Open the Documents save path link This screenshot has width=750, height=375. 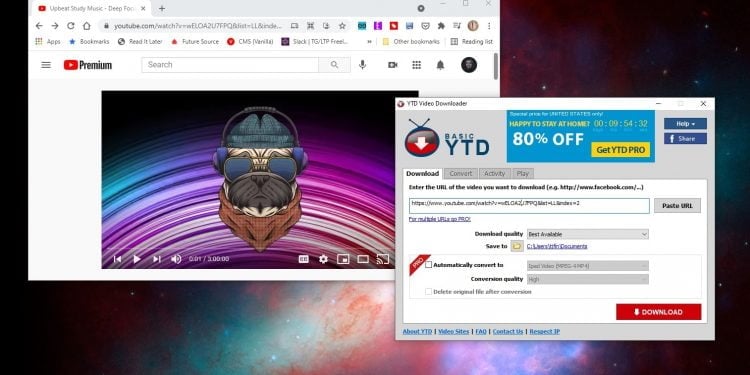[557, 246]
